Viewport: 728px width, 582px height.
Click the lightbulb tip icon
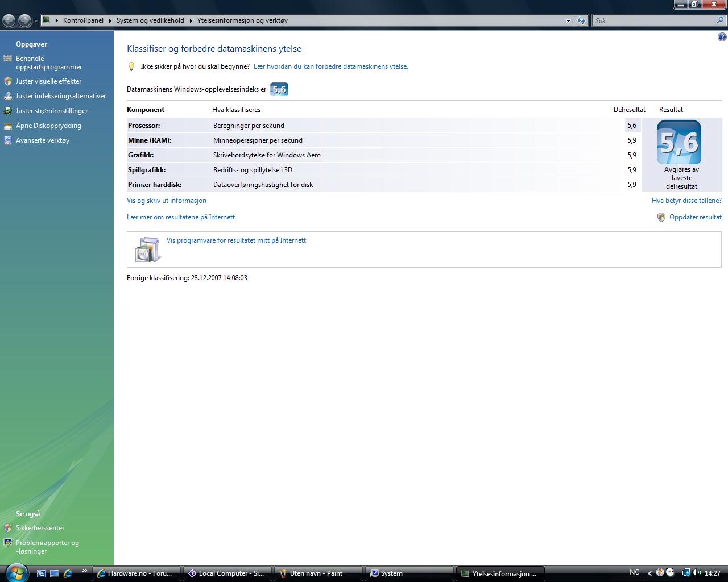pyautogui.click(x=131, y=66)
